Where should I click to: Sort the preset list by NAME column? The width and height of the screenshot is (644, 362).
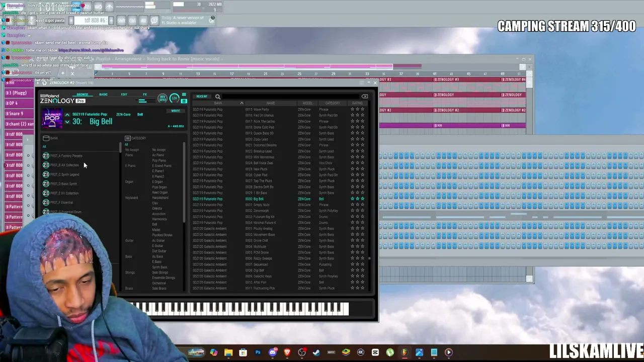[x=271, y=103]
